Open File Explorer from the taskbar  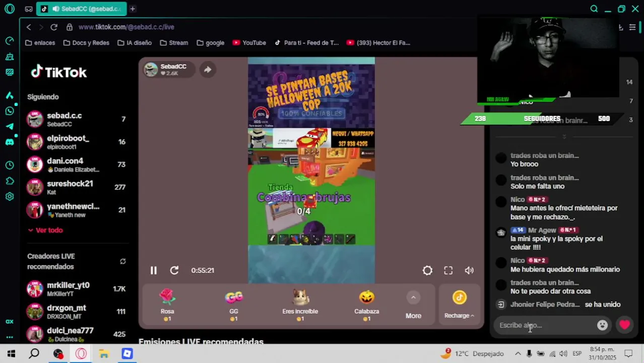[x=104, y=353]
